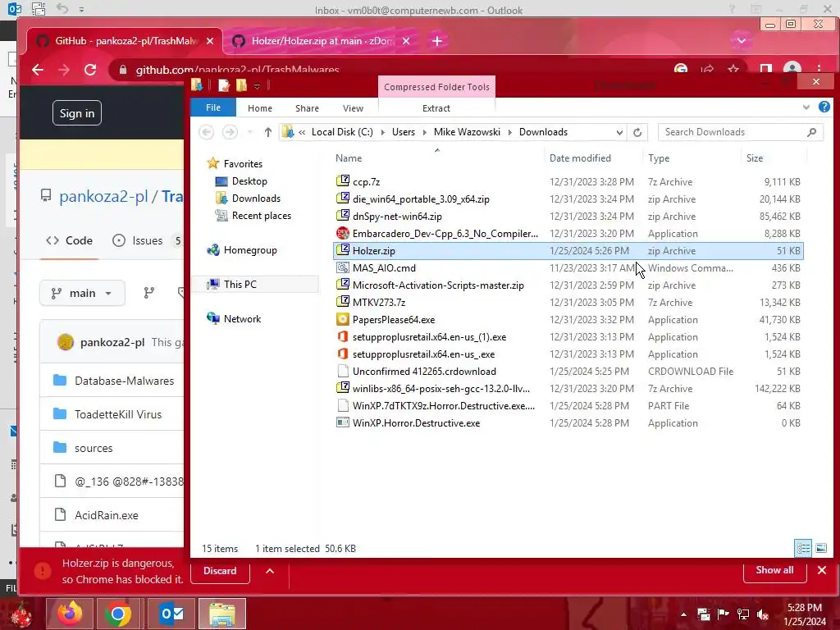Open the Database-Malwares folder link

[125, 381]
